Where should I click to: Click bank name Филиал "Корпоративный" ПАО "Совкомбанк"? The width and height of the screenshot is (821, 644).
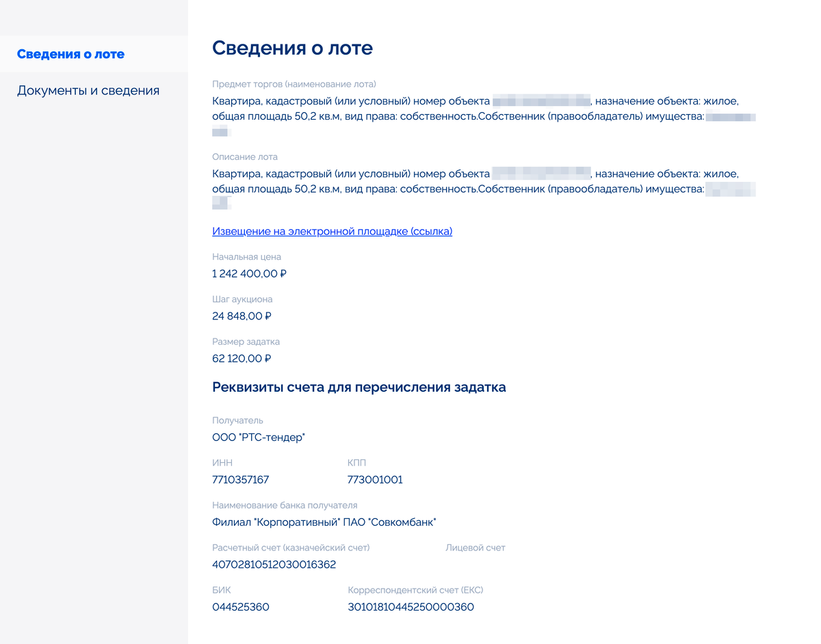point(324,522)
